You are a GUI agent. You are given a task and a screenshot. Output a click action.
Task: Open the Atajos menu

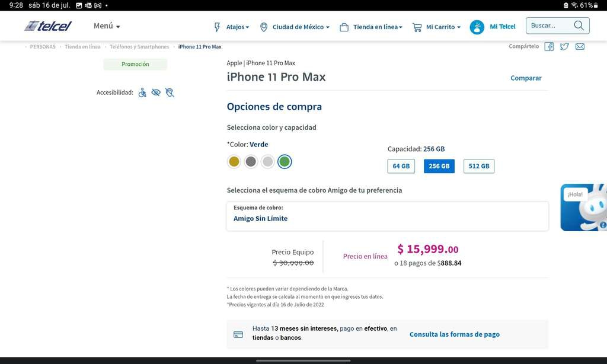coord(232,27)
